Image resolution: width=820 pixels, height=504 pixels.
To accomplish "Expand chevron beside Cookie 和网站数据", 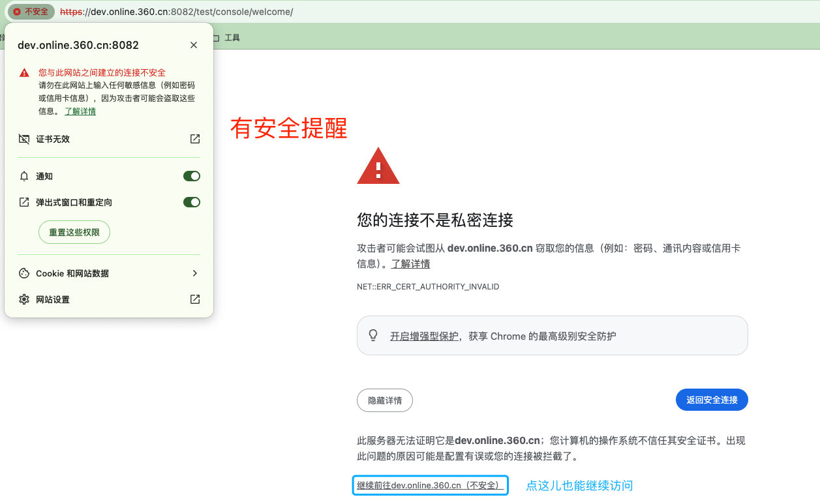I will click(194, 273).
